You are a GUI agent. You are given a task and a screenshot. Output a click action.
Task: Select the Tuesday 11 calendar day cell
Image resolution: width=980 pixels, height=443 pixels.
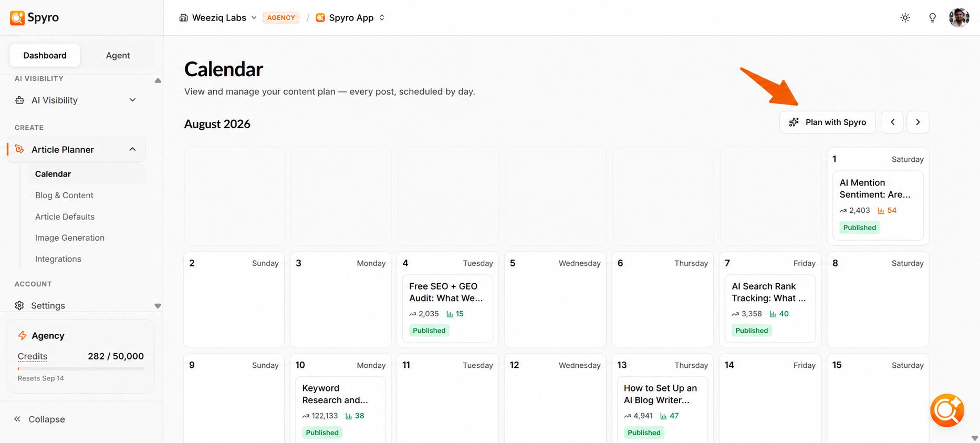448,398
